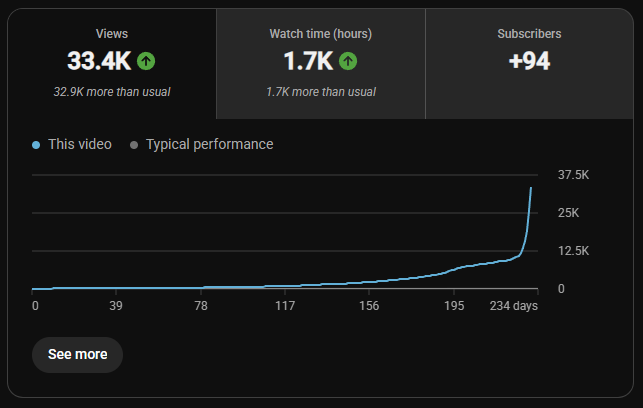The width and height of the screenshot is (643, 408).
Task: Click the 234 days x-axis label
Action: [x=513, y=306]
